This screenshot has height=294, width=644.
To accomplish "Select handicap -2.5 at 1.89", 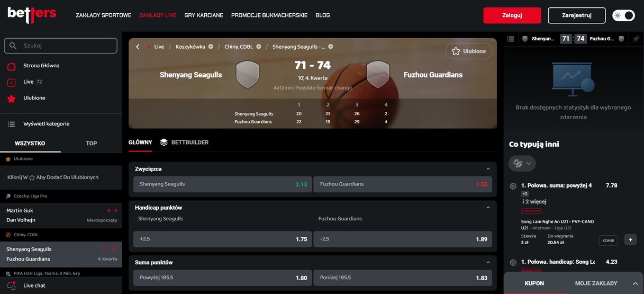I will click(x=403, y=239).
